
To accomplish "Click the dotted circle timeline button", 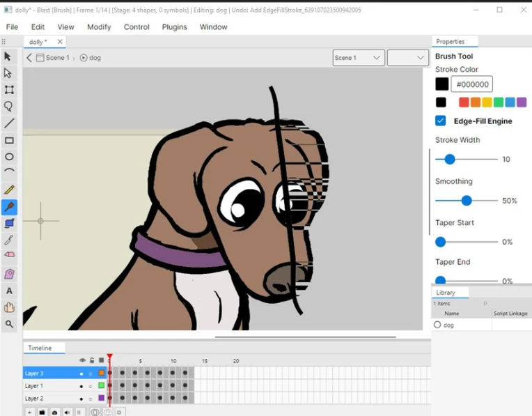I will click(107, 413).
